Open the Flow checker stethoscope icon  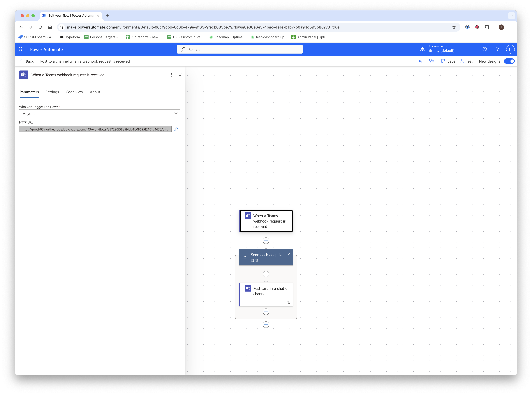(432, 61)
